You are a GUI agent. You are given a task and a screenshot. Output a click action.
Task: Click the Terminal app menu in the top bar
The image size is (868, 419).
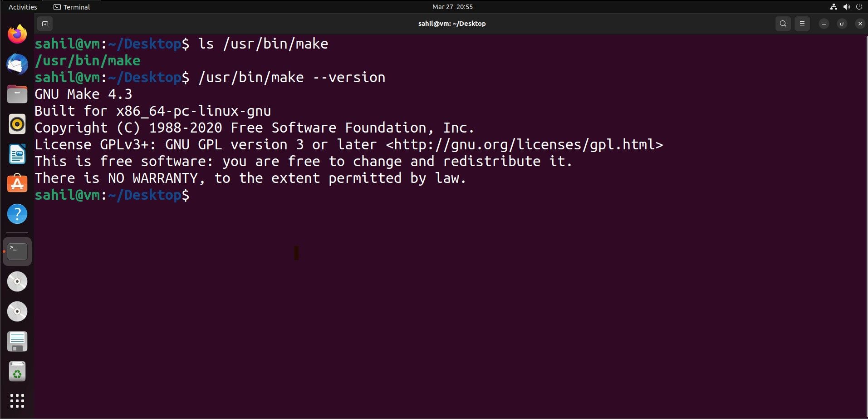(x=71, y=7)
